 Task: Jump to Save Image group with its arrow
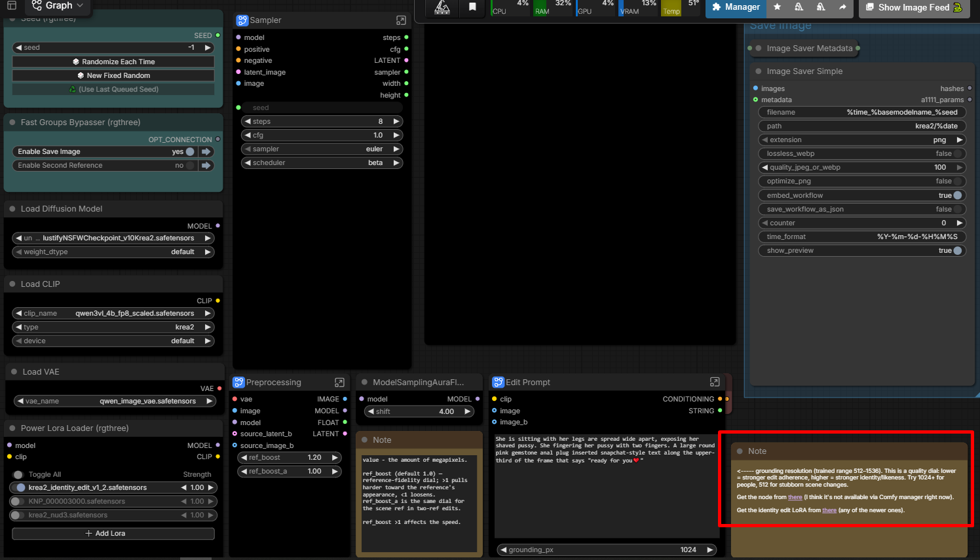[206, 152]
